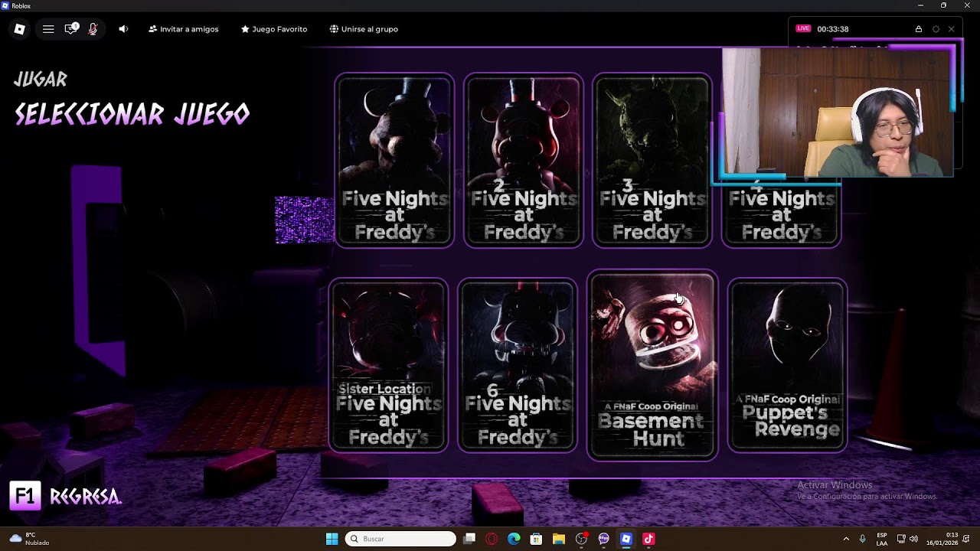Open the TikTok app on the taskbar
The width and height of the screenshot is (980, 551).
648,539
